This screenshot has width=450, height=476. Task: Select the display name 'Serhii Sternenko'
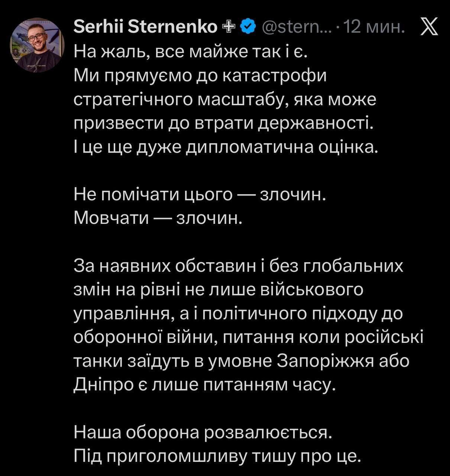click(145, 26)
